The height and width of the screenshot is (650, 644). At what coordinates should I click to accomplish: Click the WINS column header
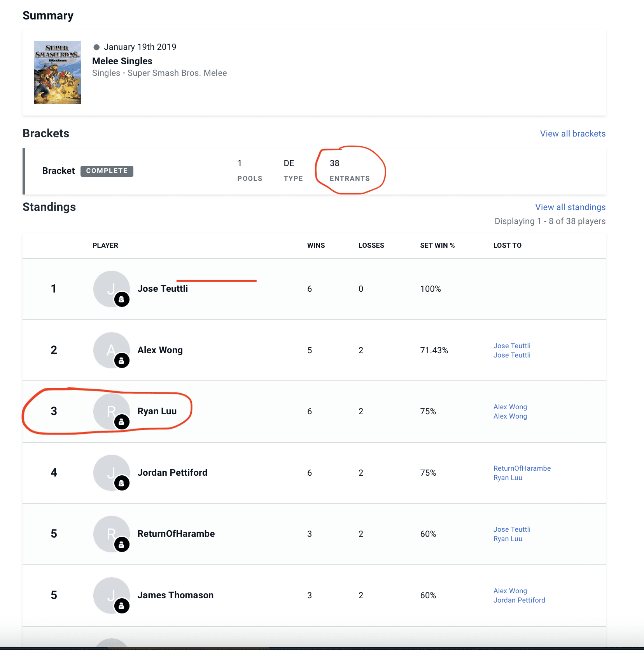(316, 245)
